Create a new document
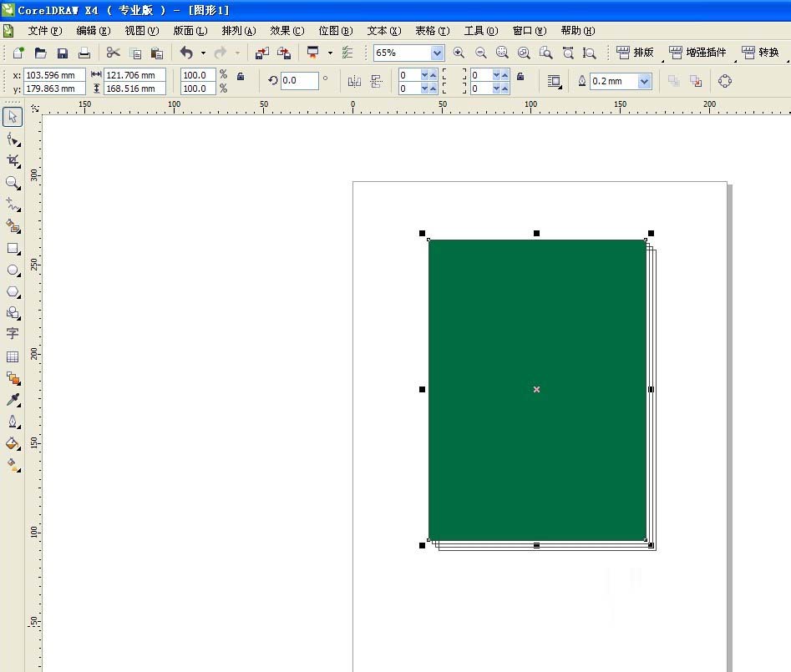The image size is (791, 672). pos(18,53)
